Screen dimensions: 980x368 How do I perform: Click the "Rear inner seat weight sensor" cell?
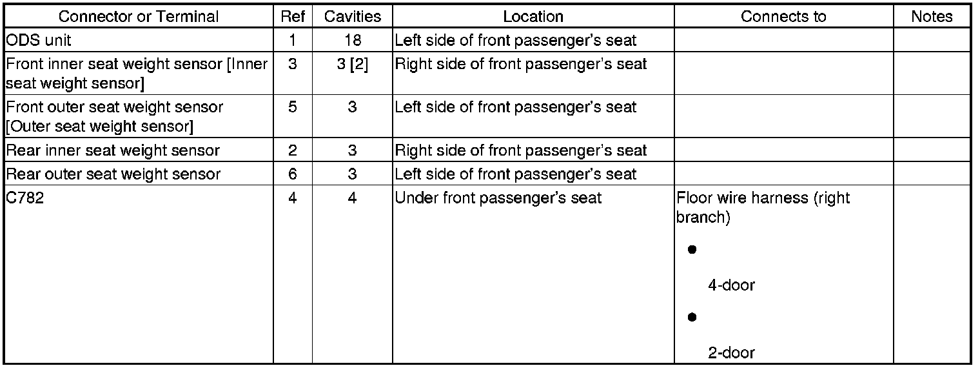(x=113, y=151)
